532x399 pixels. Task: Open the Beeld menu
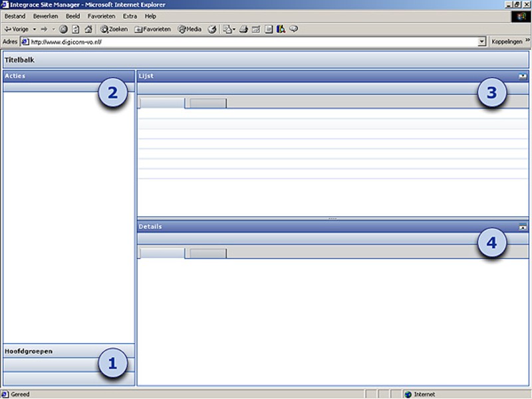(72, 16)
